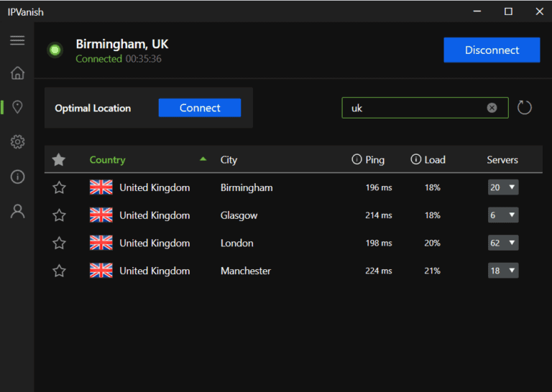Open the hamburger menu in the sidebar
Screen dimensions: 552x392
(x=17, y=40)
